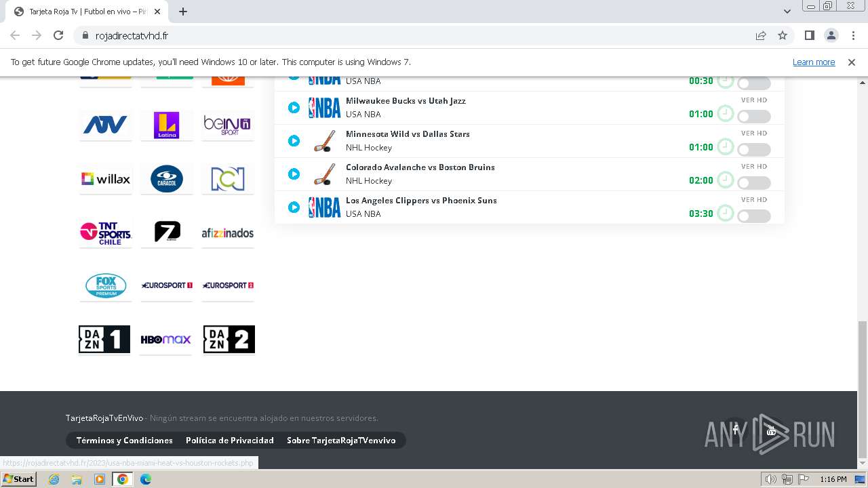
Task: Click the clock icon next to 02:00
Action: (726, 180)
